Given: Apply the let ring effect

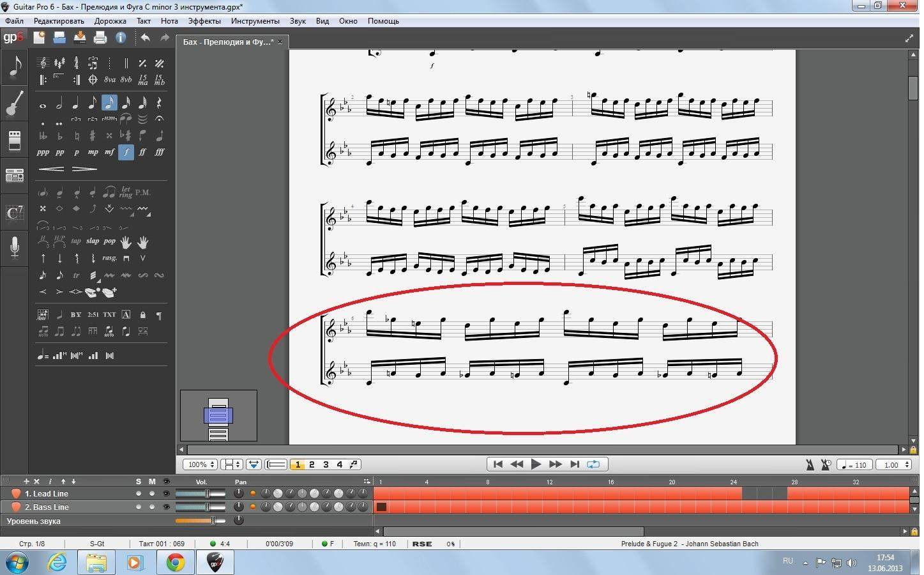Looking at the screenshot, I should tap(126, 192).
